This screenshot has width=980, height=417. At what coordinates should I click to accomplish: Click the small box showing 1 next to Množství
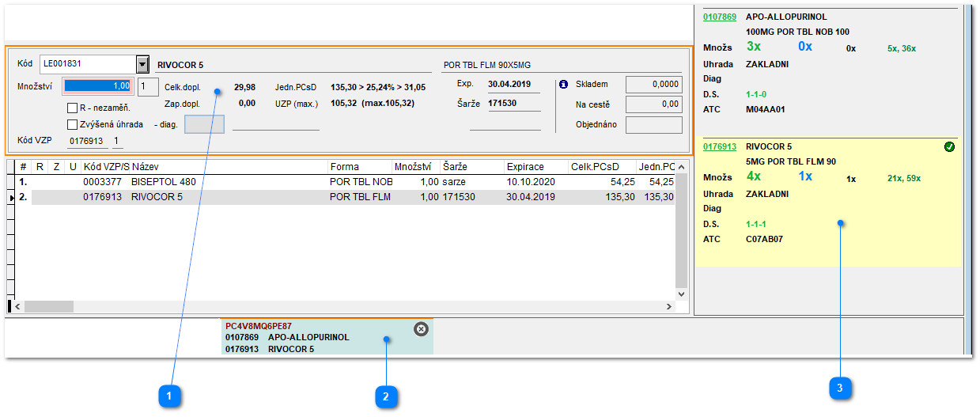pos(148,86)
